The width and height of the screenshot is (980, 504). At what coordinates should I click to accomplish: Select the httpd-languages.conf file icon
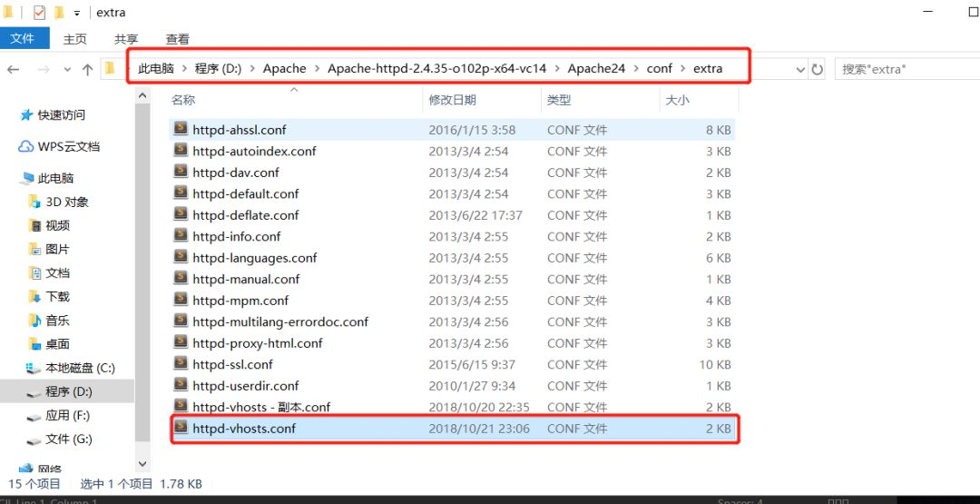(181, 257)
